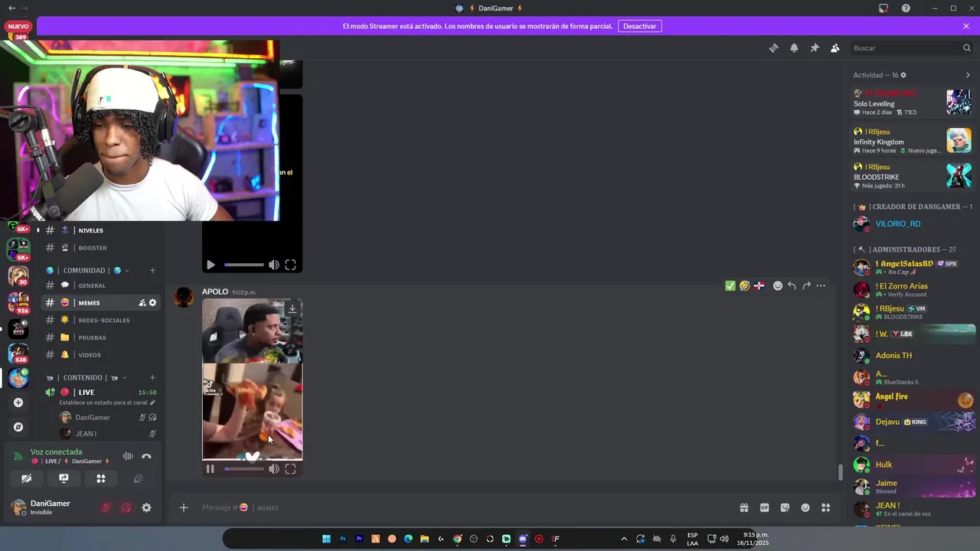Add reaction to APOLO message

777,285
